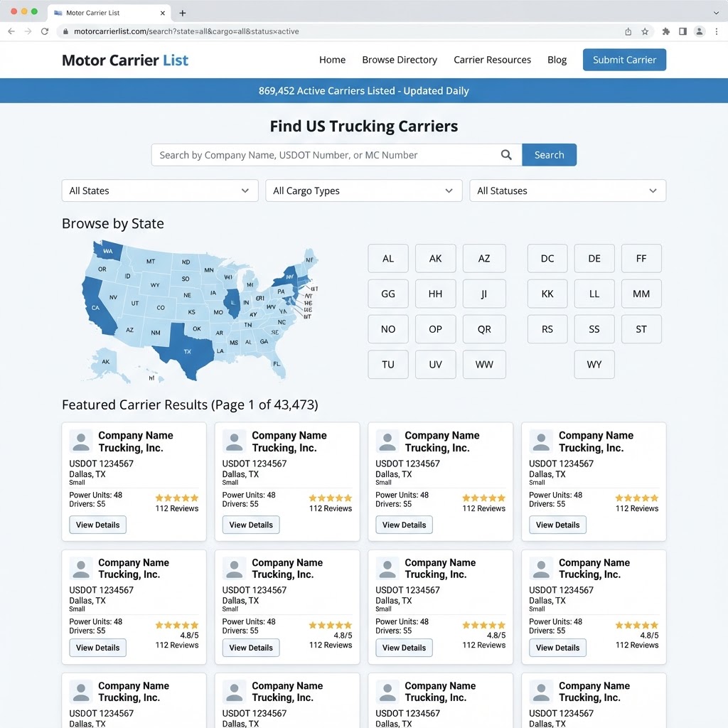
Task: Click the ST state button
Action: pyautogui.click(x=641, y=329)
